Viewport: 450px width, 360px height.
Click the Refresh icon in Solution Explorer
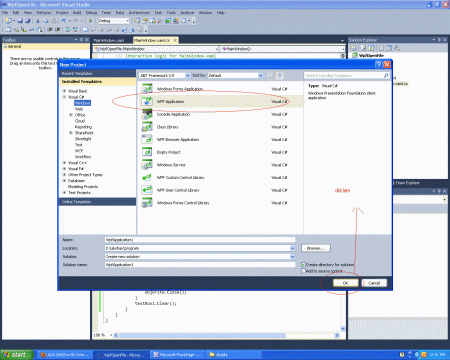[371, 48]
